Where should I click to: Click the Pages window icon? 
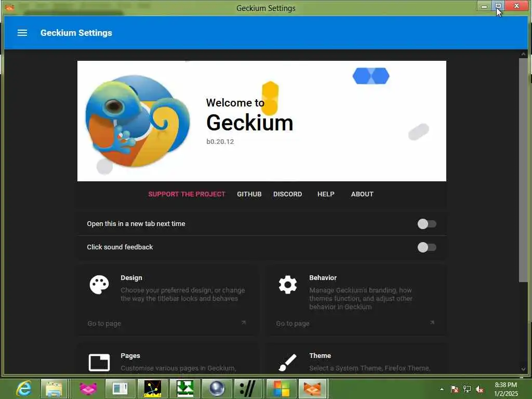click(x=99, y=362)
